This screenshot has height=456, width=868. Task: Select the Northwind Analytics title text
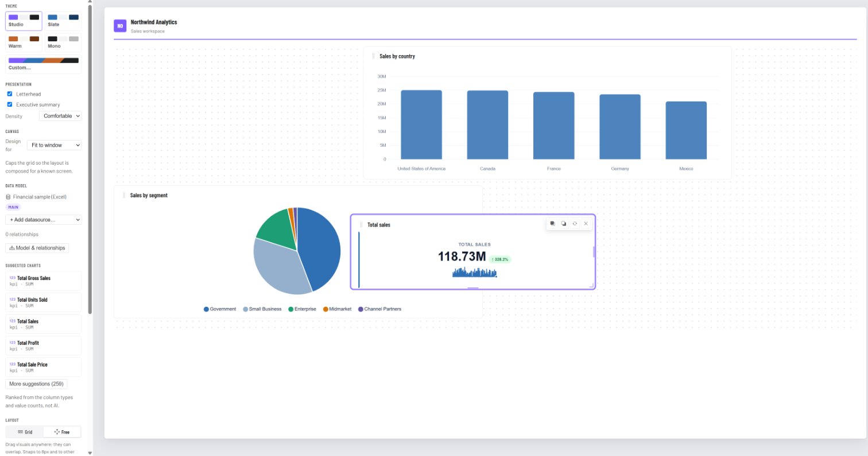coord(154,22)
